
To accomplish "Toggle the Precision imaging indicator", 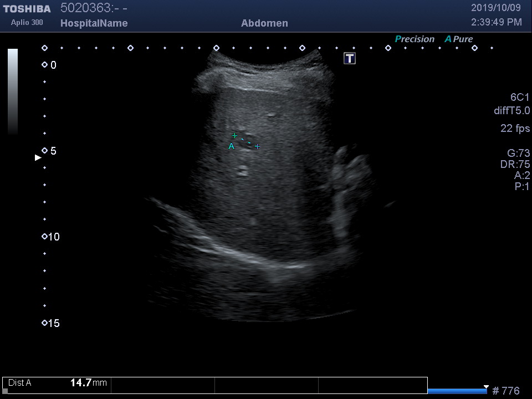I will (x=415, y=39).
